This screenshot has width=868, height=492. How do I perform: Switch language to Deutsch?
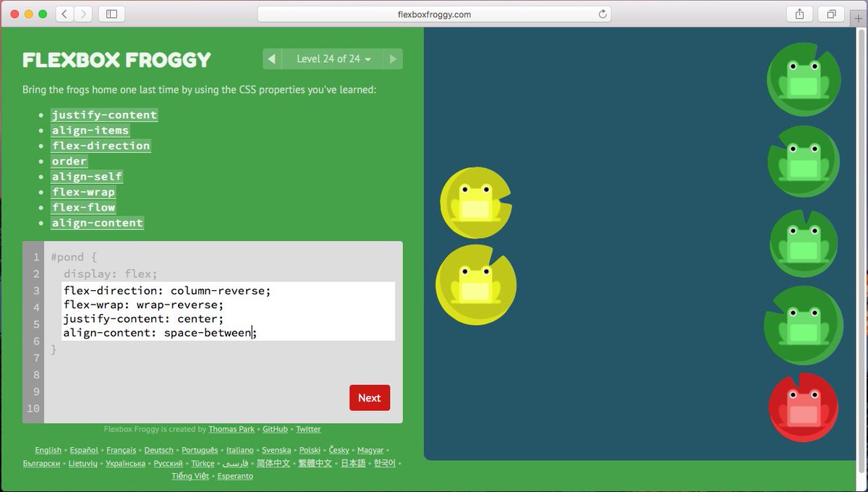(x=158, y=450)
